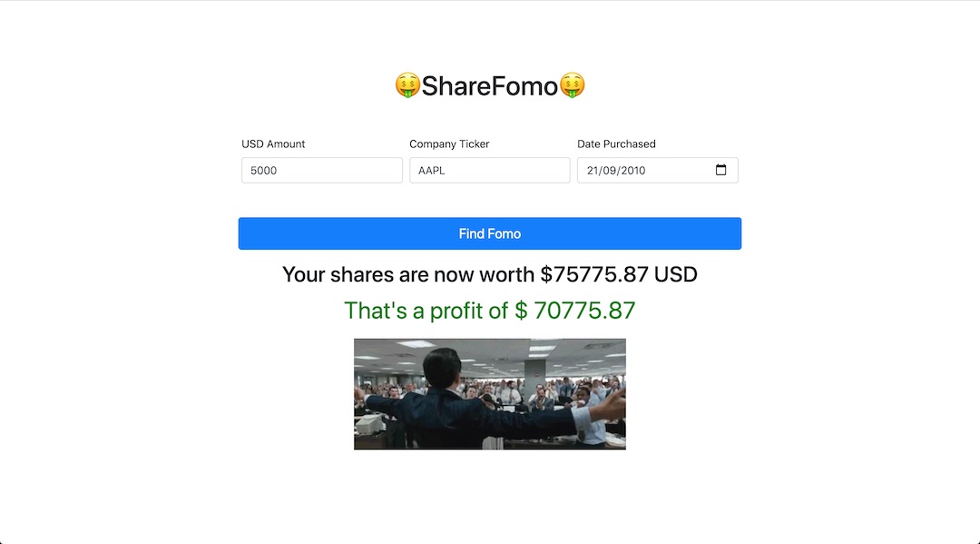Focus the USD Amount input showing 5000

(x=322, y=170)
